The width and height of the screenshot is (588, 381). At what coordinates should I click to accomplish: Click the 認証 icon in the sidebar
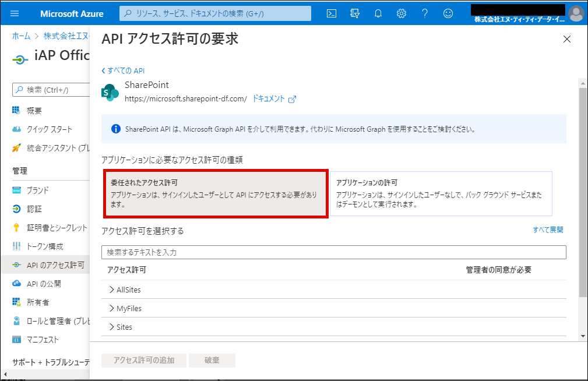16,209
